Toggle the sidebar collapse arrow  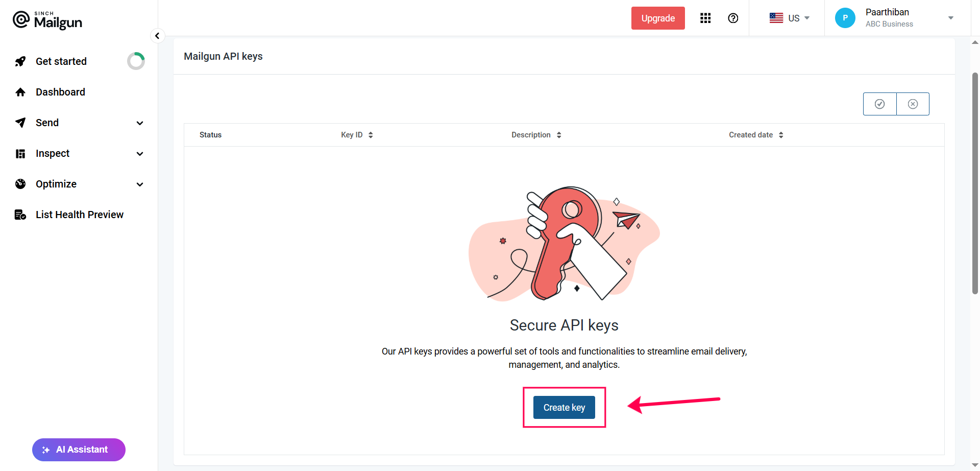tap(157, 36)
